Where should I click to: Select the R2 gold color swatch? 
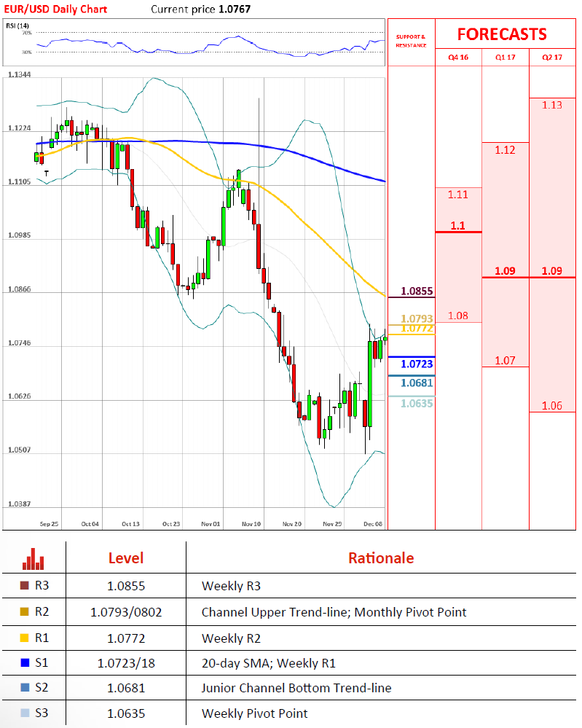click(25, 611)
